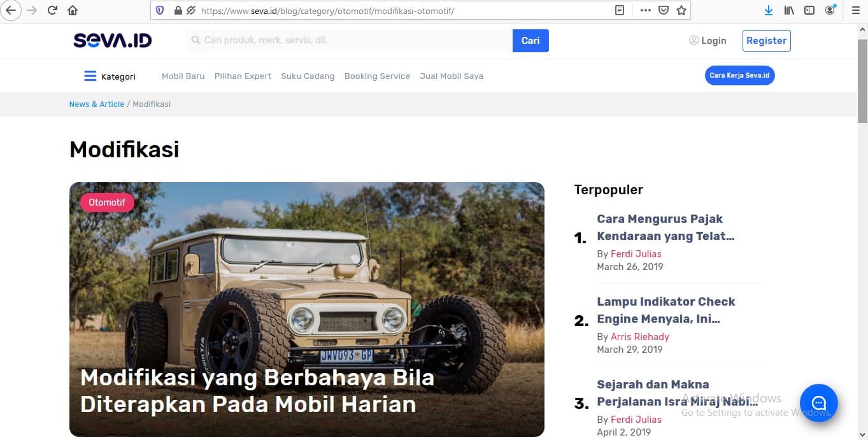Reload the current page

pos(52,10)
